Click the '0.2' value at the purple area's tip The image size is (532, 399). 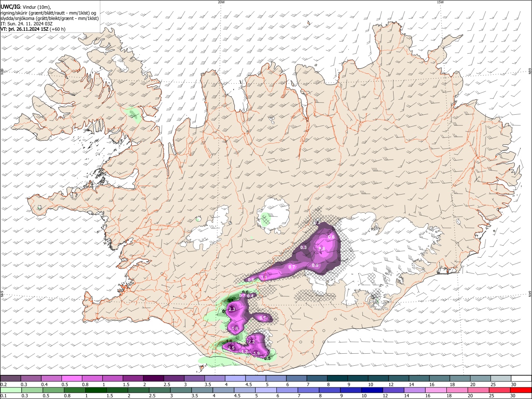(x=317, y=223)
